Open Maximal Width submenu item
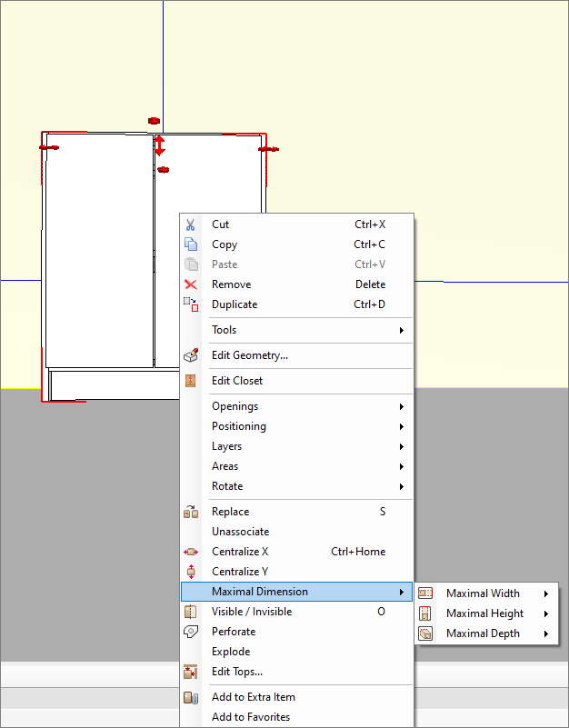 [x=486, y=593]
